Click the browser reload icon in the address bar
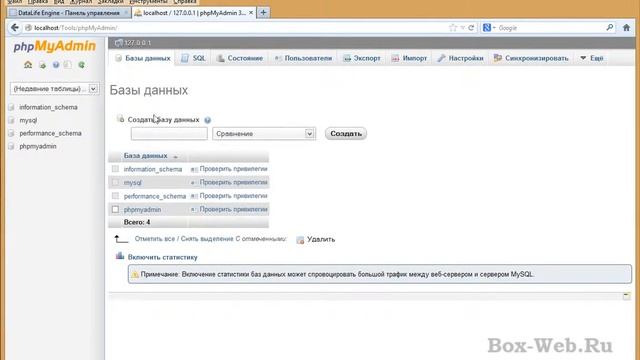 tap(471, 28)
